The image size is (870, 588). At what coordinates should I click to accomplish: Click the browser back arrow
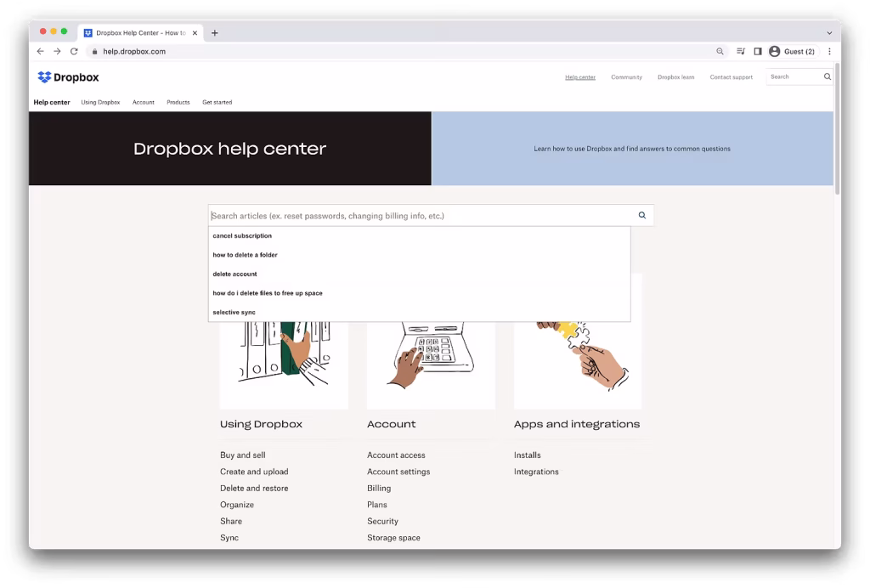41,51
